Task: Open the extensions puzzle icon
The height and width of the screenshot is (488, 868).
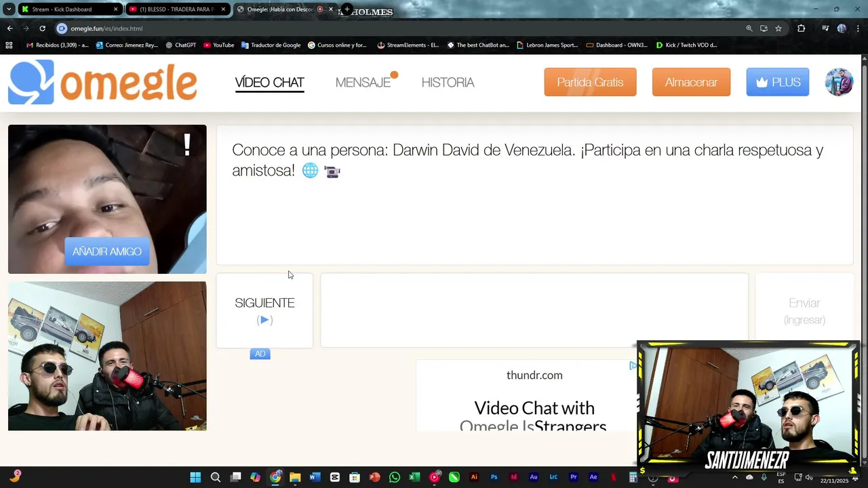Action: 802,28
